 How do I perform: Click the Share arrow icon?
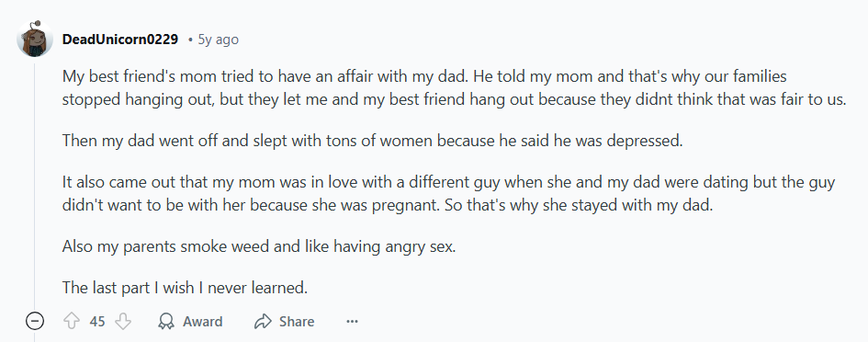click(263, 322)
